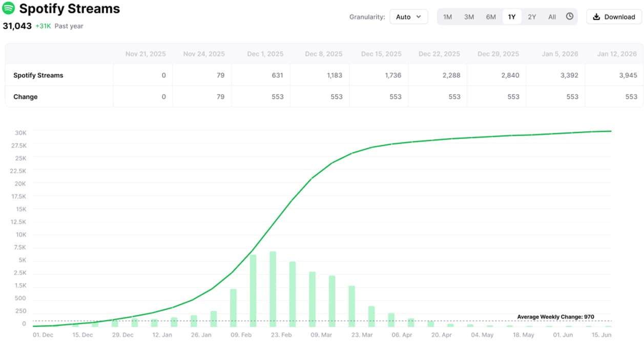644x342 pixels.
Task: Click the bar above 23. Mar
Action: pos(352,306)
